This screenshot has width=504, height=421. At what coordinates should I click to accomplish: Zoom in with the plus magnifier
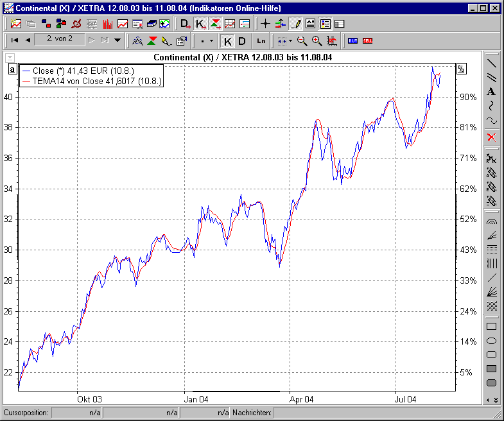point(317,40)
